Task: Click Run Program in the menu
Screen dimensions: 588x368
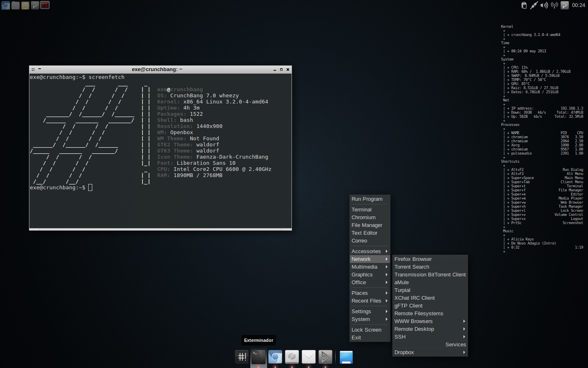Action: 367,199
